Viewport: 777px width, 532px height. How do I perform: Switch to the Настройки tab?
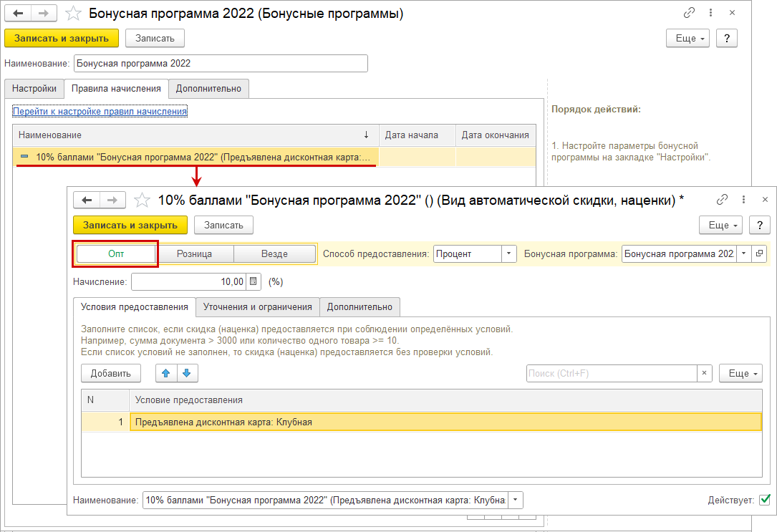pyautogui.click(x=34, y=88)
